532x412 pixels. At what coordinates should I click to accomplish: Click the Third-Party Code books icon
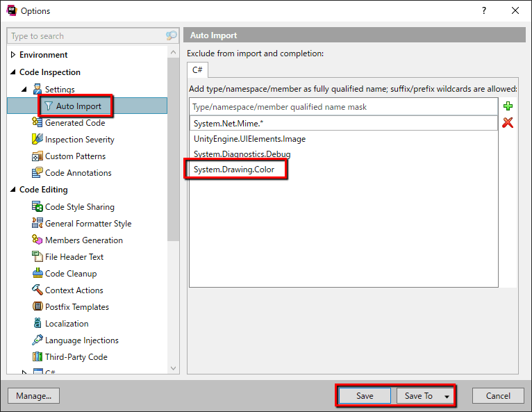click(37, 356)
